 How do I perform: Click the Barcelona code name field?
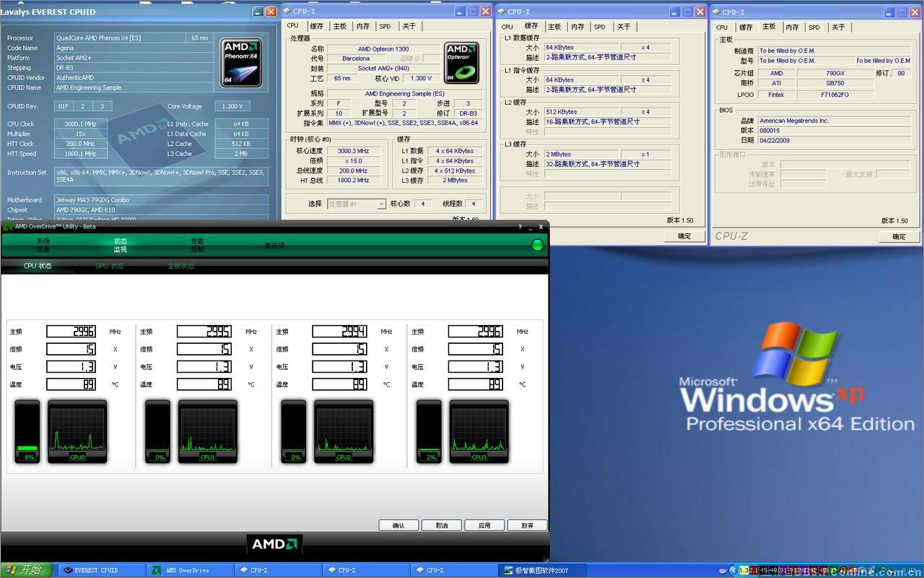[x=356, y=59]
